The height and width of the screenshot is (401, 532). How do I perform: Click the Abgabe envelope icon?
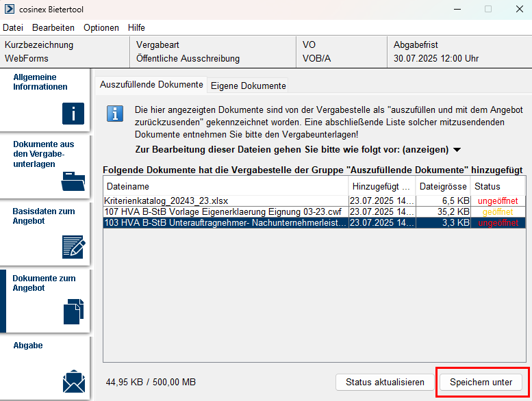pos(74,381)
